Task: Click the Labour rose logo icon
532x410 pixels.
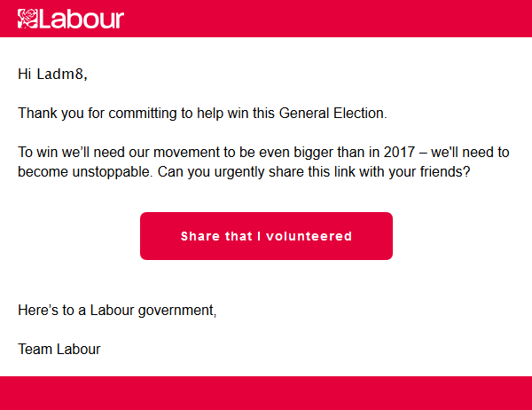Action: click(27, 19)
